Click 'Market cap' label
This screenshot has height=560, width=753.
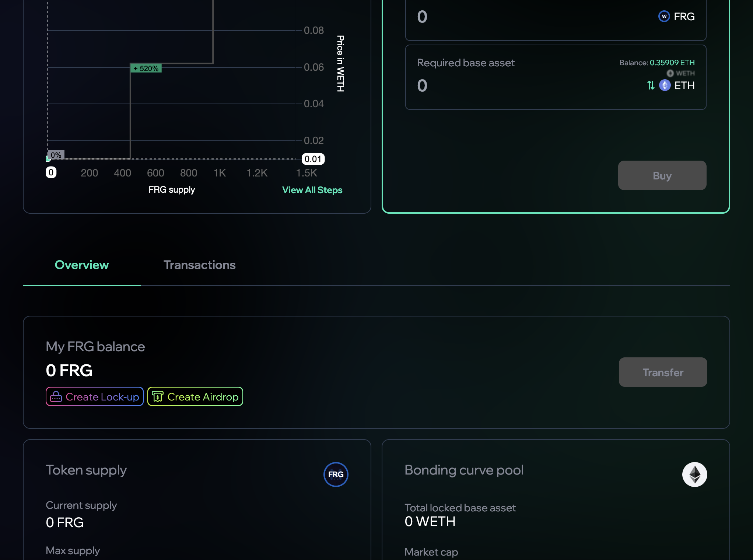(x=431, y=552)
